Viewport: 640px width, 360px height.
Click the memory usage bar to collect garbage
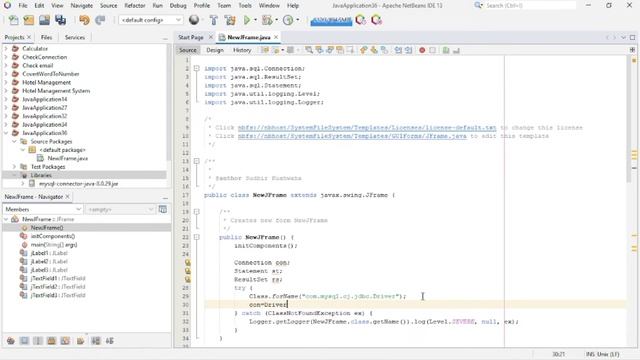(x=331, y=20)
